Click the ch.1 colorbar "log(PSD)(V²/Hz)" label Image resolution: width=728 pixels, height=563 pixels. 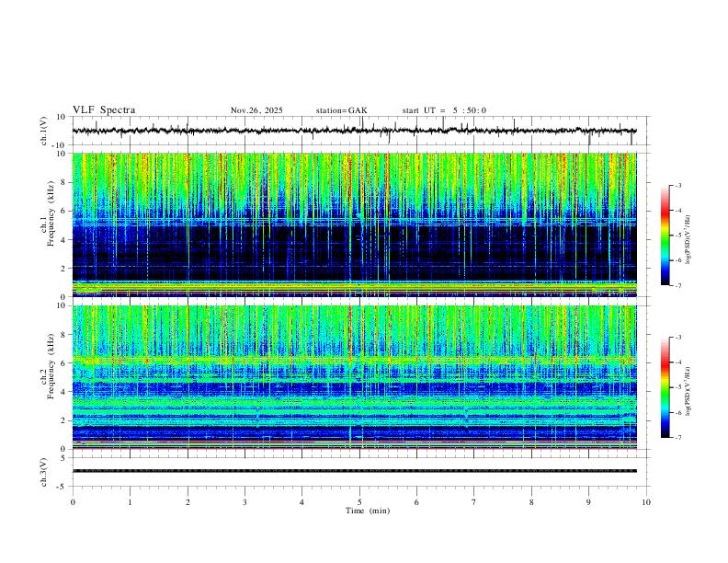click(x=688, y=240)
